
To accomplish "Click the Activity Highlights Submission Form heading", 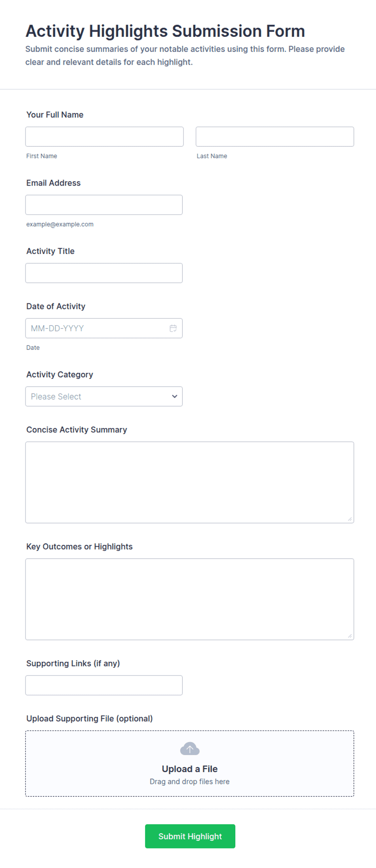I will (x=165, y=31).
